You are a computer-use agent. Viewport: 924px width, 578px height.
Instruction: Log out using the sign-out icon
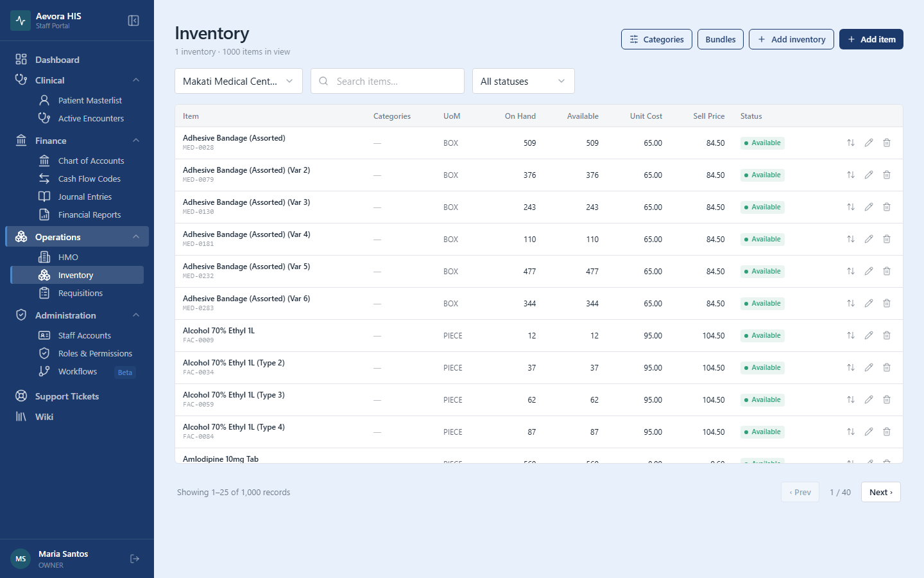[135, 559]
